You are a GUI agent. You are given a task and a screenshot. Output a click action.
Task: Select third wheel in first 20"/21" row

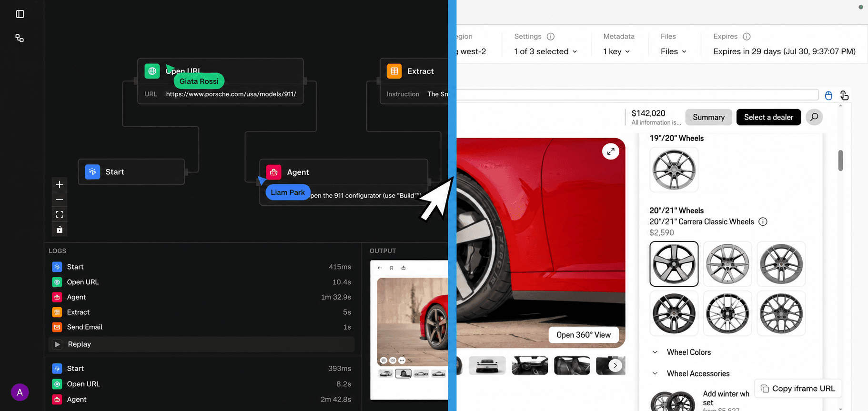click(781, 264)
